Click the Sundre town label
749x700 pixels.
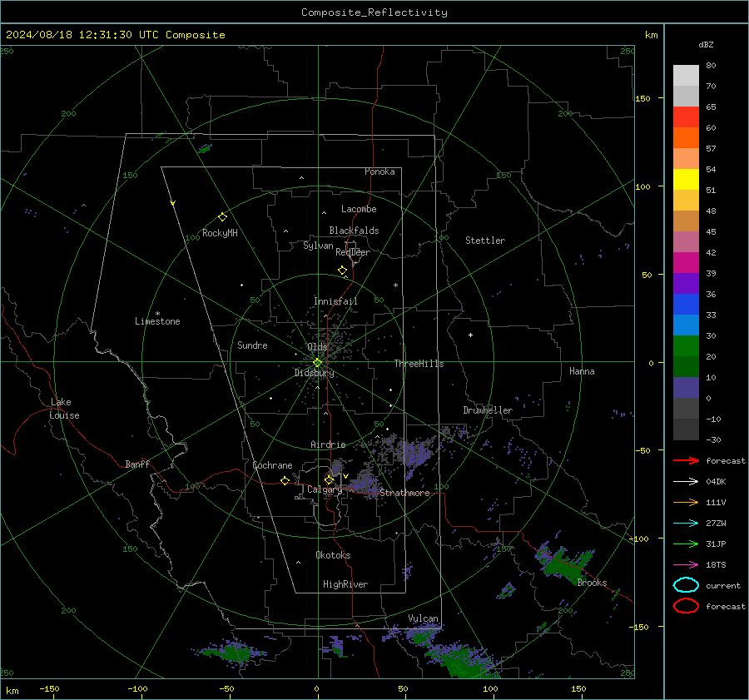pos(252,345)
